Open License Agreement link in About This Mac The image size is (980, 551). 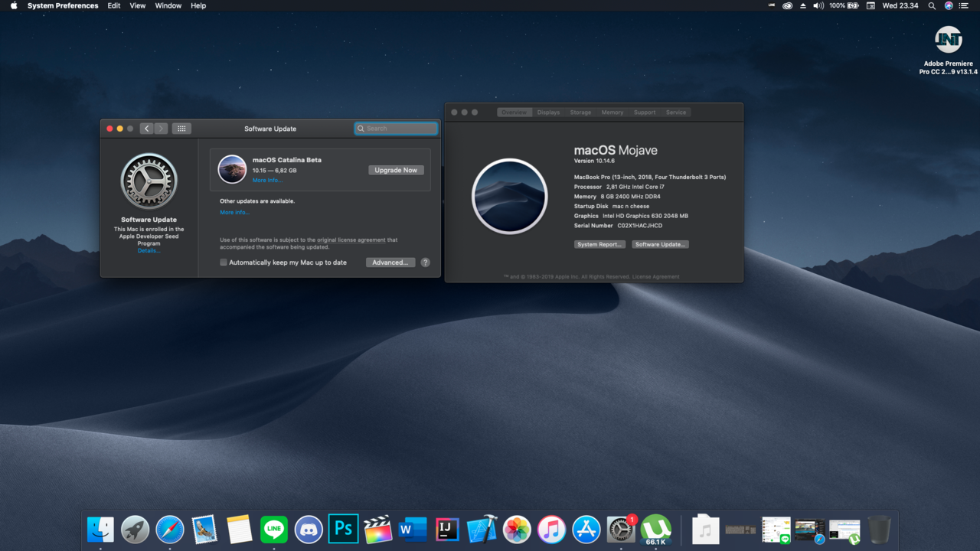tap(655, 277)
